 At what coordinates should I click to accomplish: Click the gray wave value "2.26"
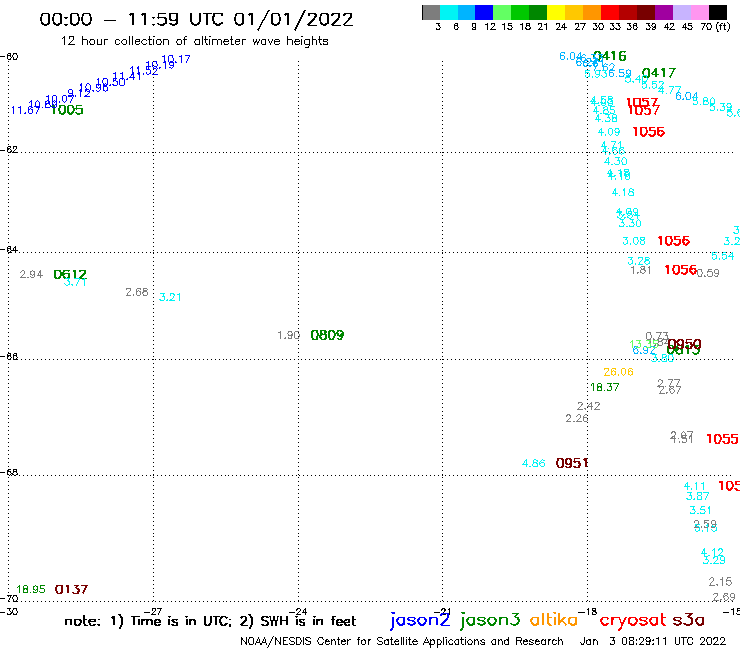(577, 418)
